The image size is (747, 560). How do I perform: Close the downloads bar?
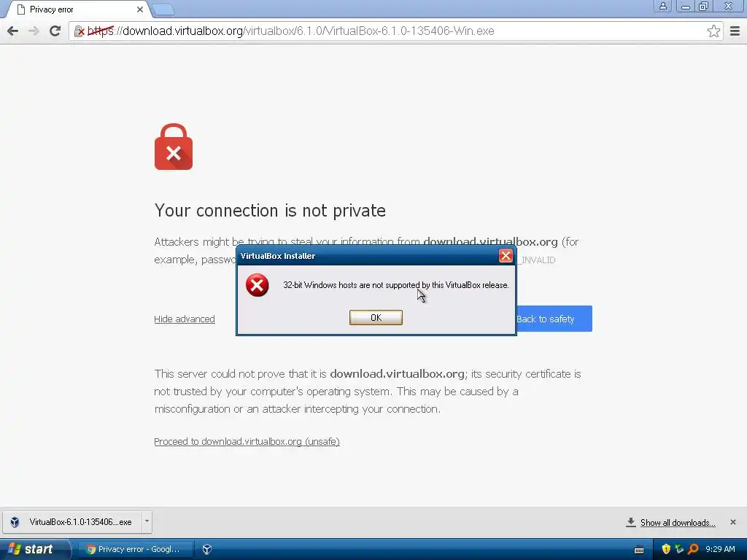tap(732, 522)
